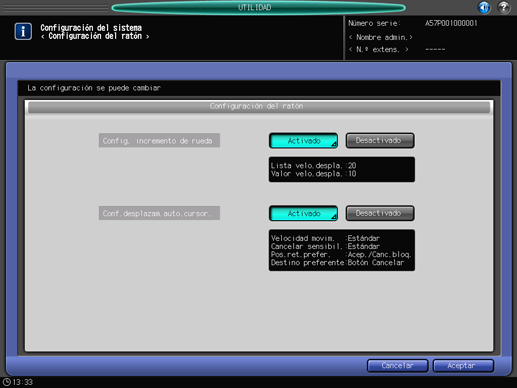517x388 pixels.
Task: Click the blue information icon
Action: tap(23, 32)
